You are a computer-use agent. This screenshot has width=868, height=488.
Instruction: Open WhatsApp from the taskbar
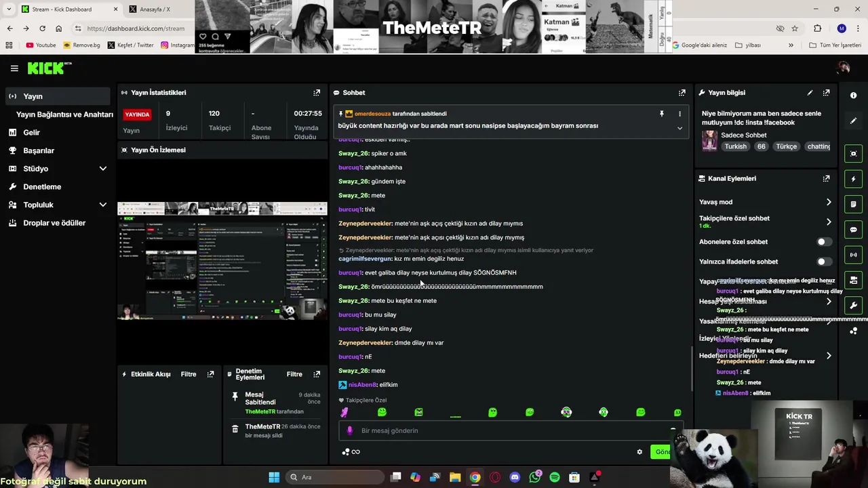click(535, 477)
